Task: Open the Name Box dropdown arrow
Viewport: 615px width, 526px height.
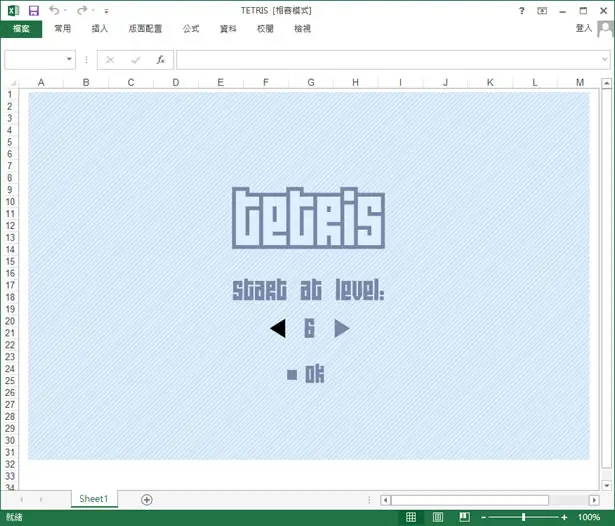Action: tap(69, 60)
